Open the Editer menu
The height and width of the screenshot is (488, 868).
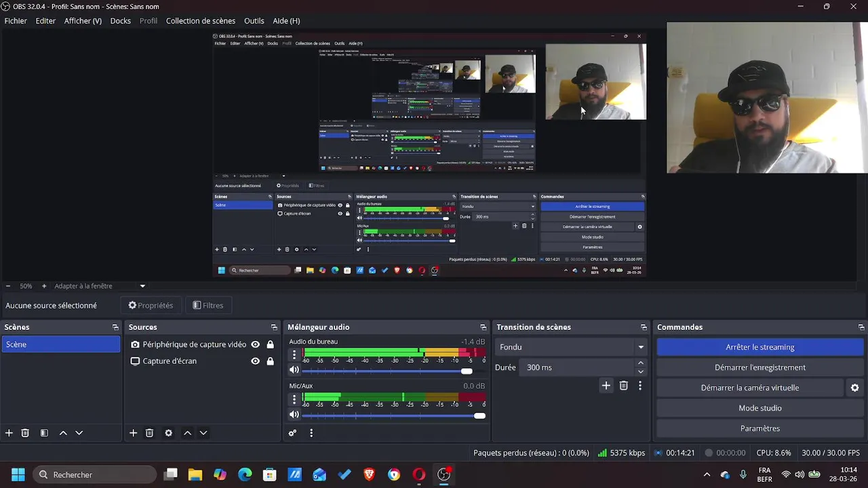(x=45, y=21)
